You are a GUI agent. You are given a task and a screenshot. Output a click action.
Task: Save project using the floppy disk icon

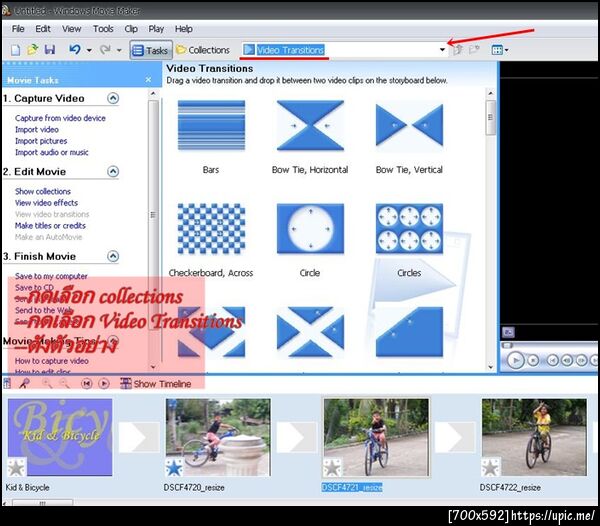click(50, 50)
